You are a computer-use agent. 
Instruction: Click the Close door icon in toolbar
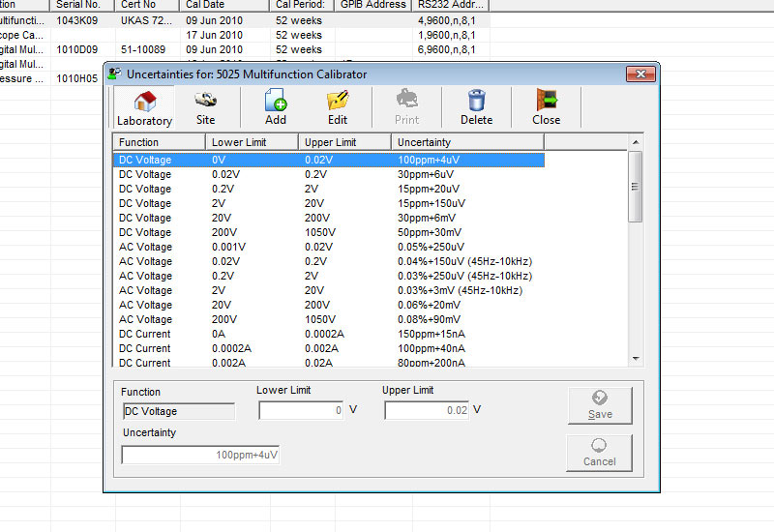(546, 101)
